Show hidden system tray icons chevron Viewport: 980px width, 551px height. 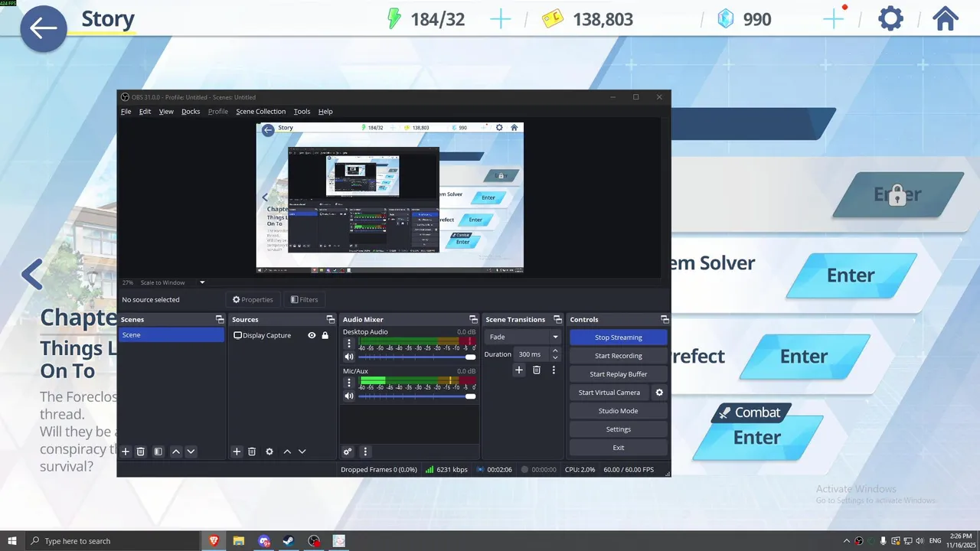click(x=846, y=541)
